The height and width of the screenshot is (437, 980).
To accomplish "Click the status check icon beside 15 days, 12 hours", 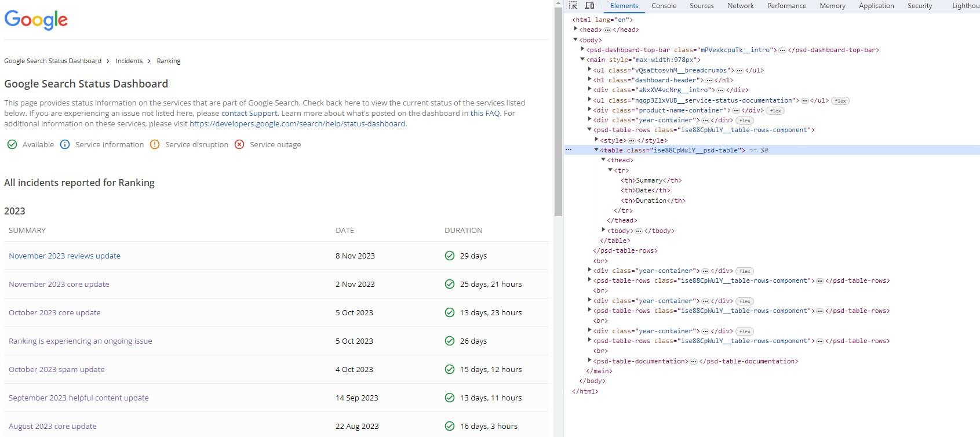I will click(x=450, y=369).
